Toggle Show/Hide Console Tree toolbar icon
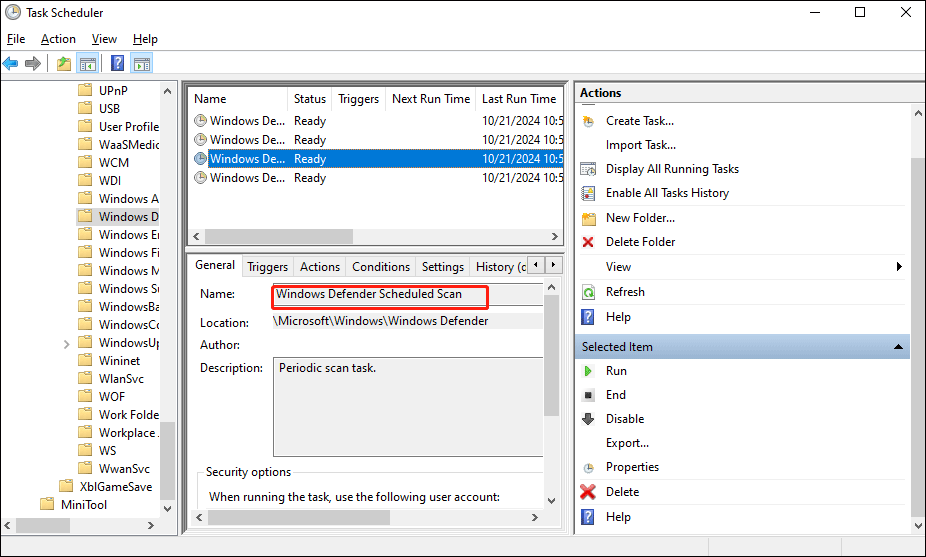 coord(87,63)
